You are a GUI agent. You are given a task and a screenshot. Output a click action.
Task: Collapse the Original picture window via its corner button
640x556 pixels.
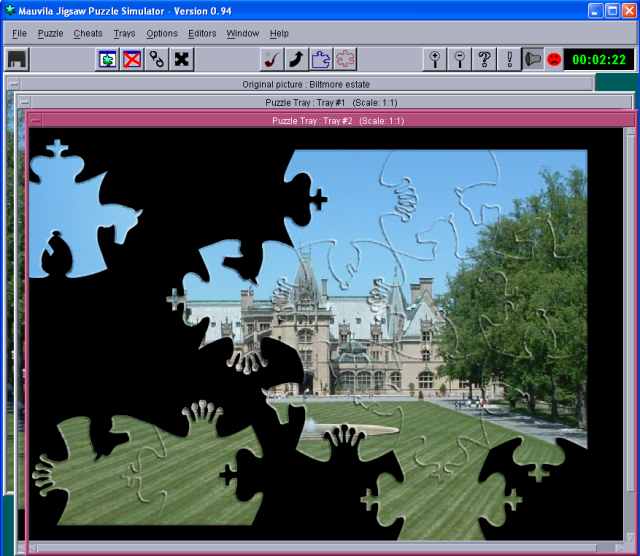13,85
